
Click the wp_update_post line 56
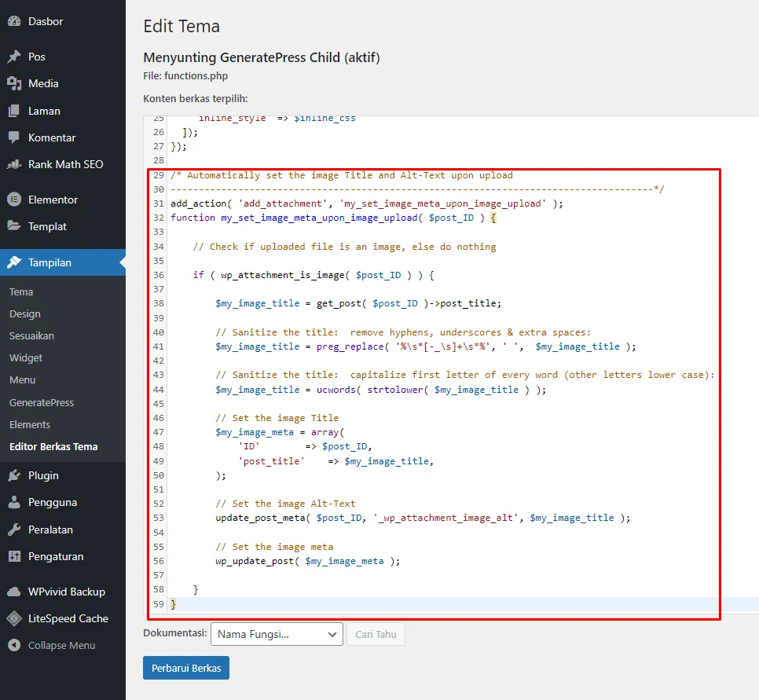point(308,561)
